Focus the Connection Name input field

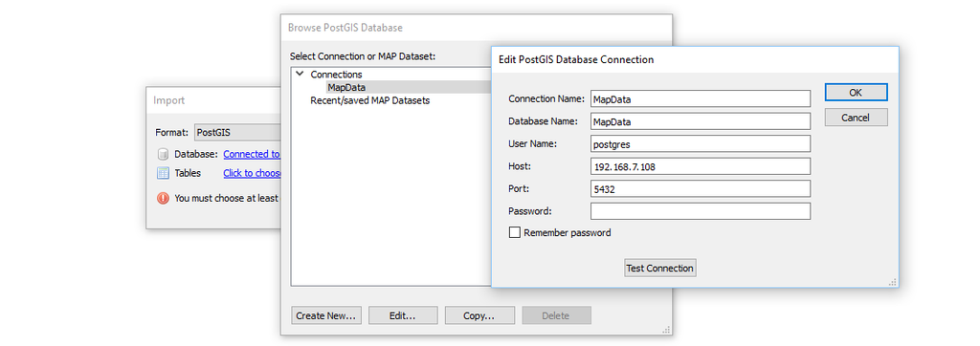pos(700,98)
